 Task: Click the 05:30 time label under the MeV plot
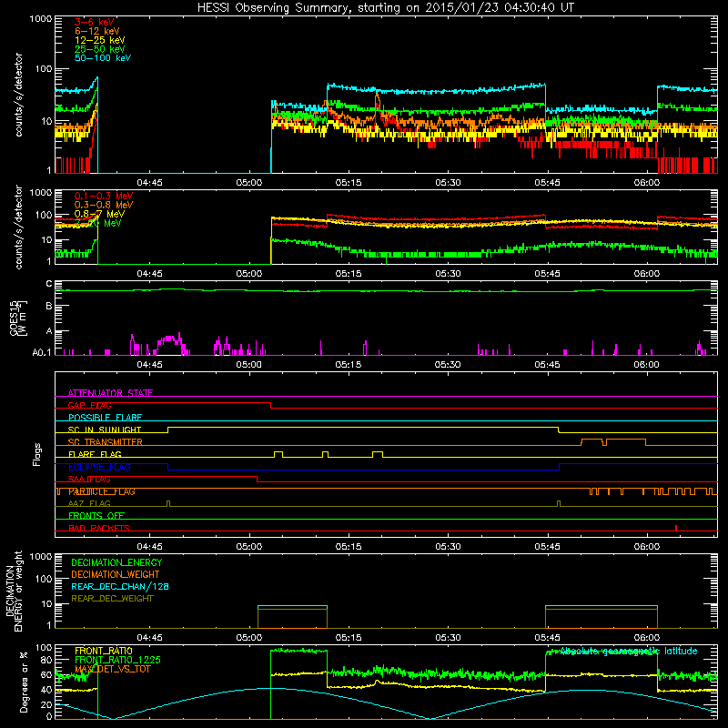(448, 274)
